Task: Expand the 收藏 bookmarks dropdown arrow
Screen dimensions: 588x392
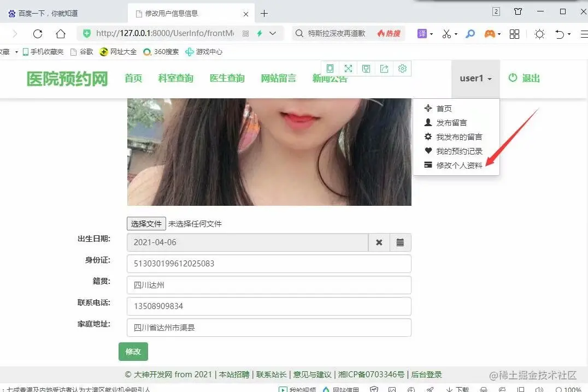Action: point(16,52)
